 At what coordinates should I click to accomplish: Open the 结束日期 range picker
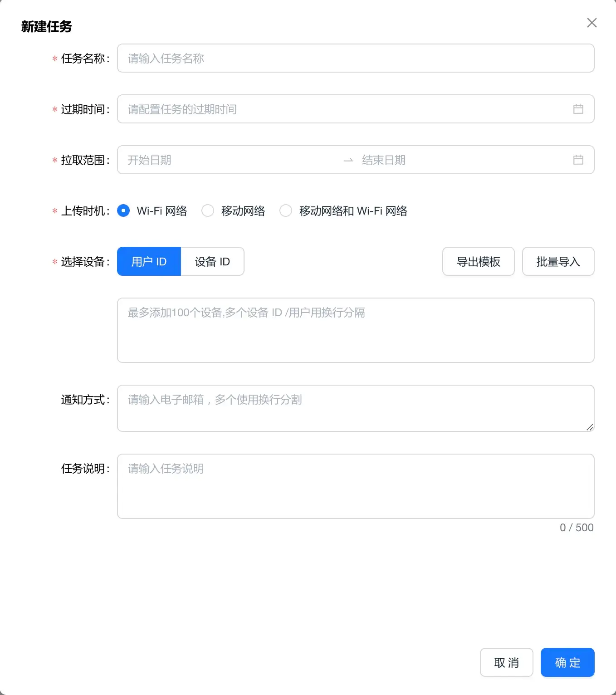tap(454, 160)
